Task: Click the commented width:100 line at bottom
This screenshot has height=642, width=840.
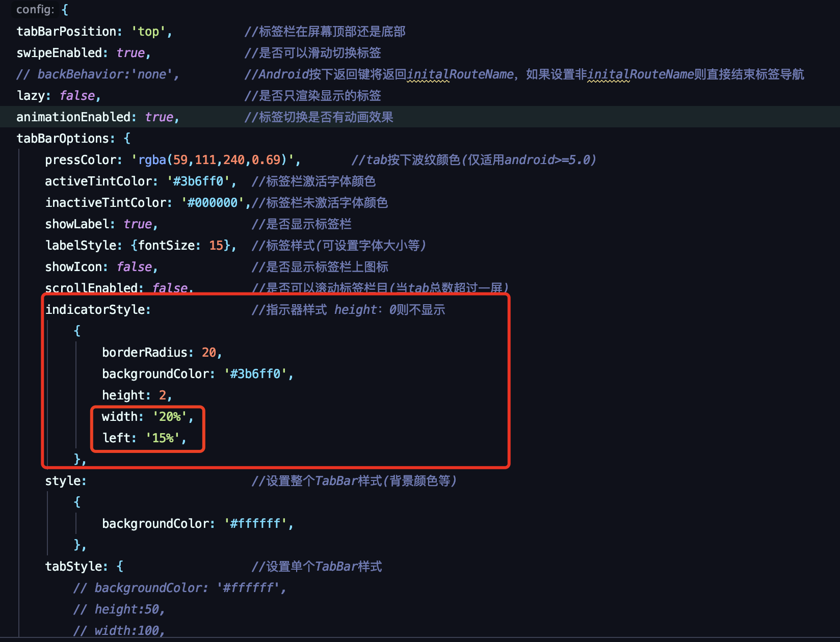Action: [119, 630]
